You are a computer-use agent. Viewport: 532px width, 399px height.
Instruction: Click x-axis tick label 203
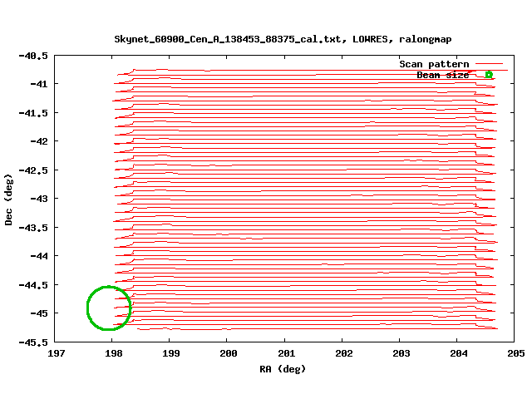click(x=401, y=353)
